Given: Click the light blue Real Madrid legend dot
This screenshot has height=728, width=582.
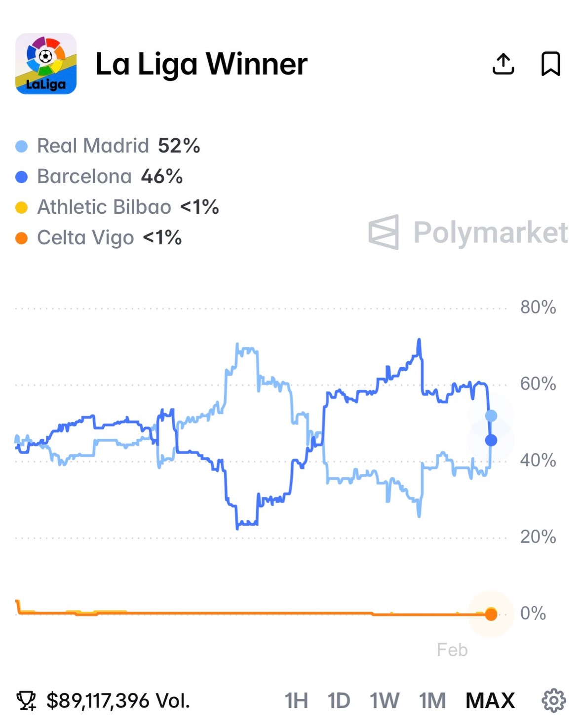Looking at the screenshot, I should (22, 146).
